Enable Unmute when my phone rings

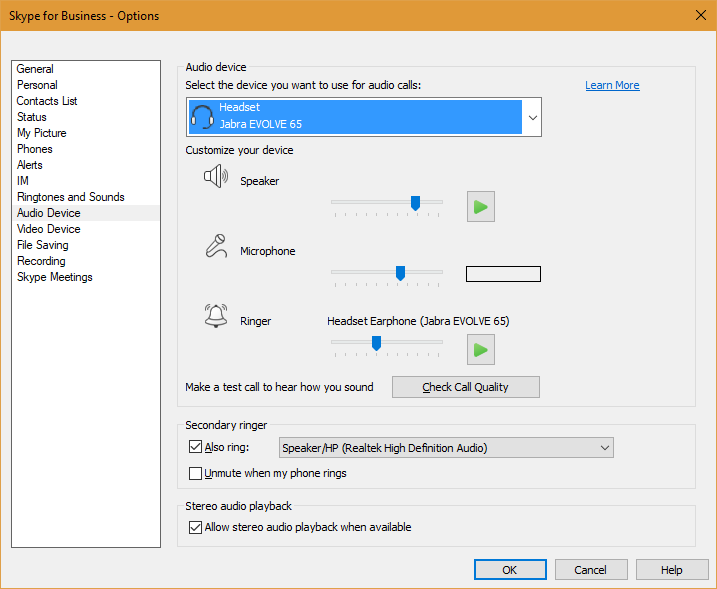[195, 473]
